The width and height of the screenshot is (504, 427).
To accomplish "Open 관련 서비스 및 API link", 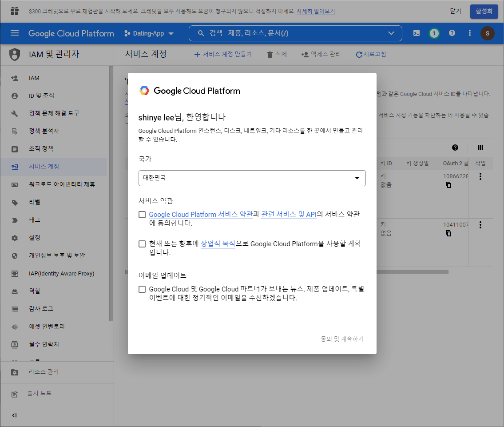I will click(289, 215).
